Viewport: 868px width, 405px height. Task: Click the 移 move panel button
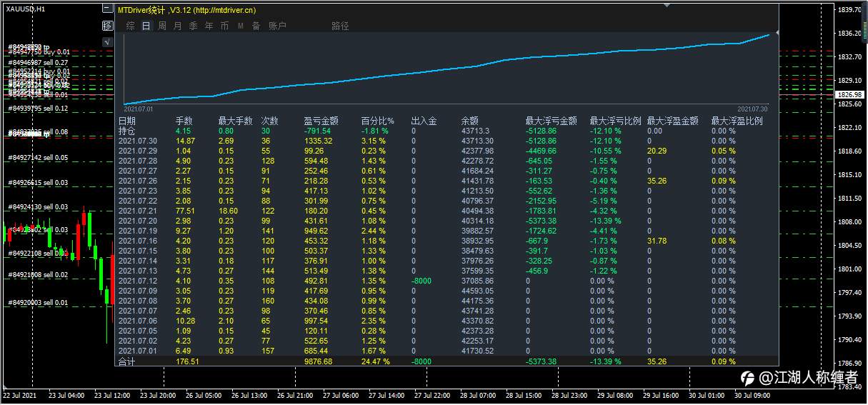pyautogui.click(x=108, y=26)
